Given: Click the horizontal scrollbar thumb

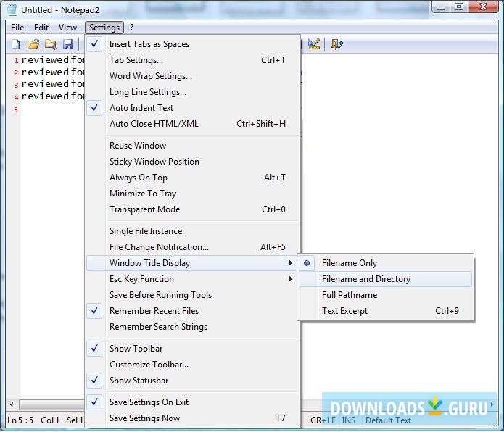Looking at the screenshot, I should click(51, 404).
